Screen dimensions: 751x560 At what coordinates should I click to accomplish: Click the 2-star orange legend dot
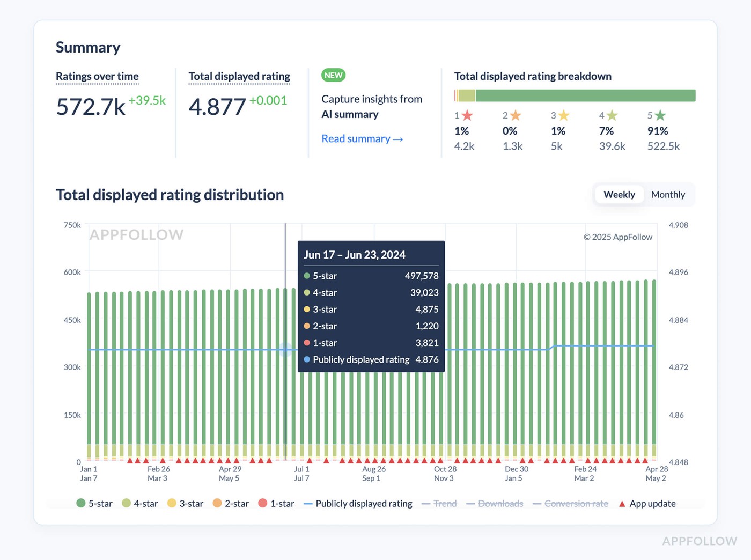point(217,503)
